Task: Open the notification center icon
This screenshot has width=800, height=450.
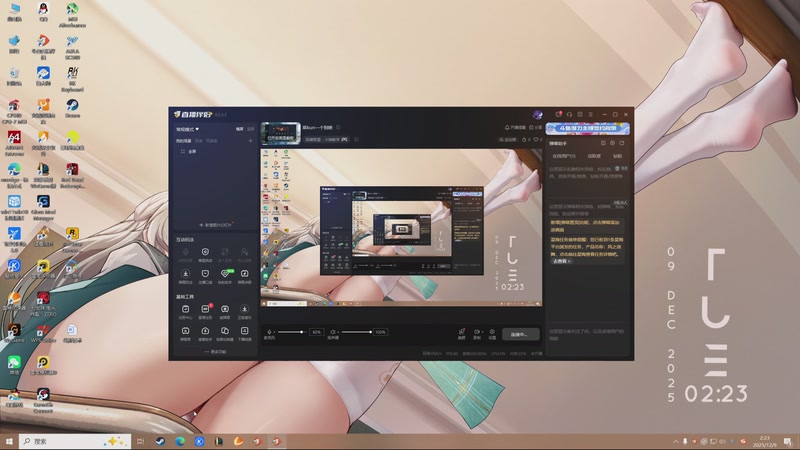Action: click(788, 442)
